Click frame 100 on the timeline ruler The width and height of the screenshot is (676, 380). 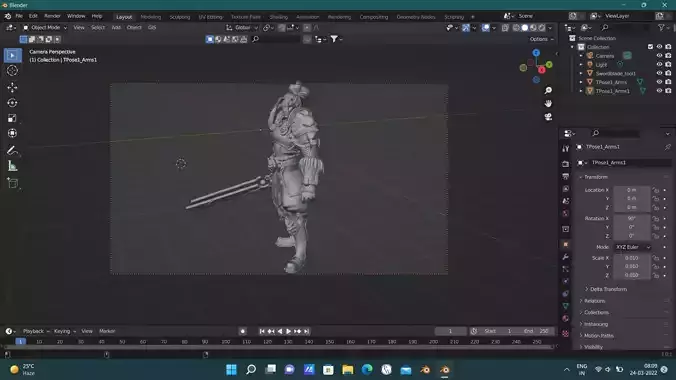click(225, 342)
